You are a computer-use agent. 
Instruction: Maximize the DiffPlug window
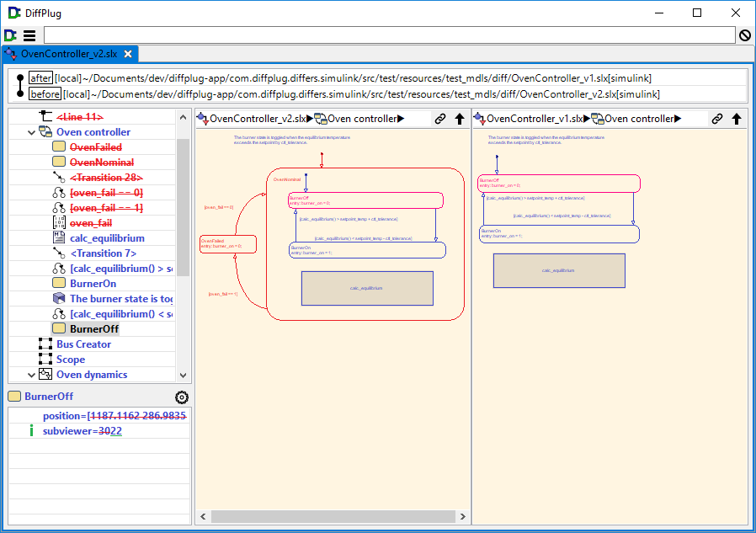click(697, 13)
